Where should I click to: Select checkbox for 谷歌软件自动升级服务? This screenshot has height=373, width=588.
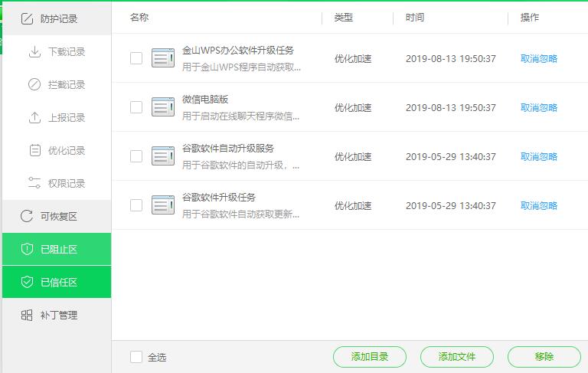(136, 156)
